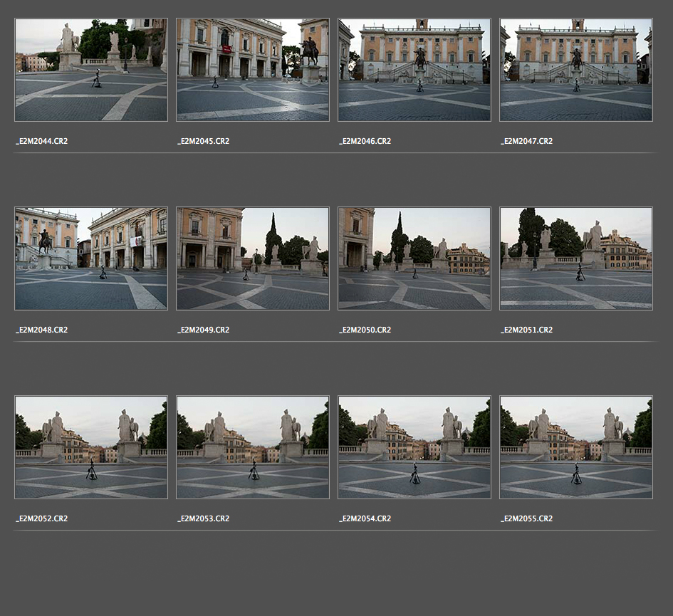673x616 pixels.
Task: Highlight the _E2M2051.CR2 thumbnail
Action: [x=576, y=259]
